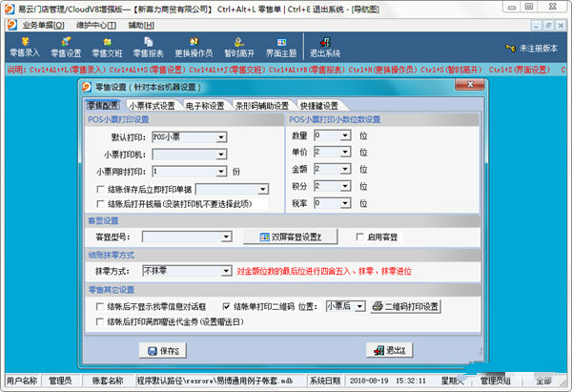Screen dimensions: 572x392
Task: Open the 维护中心[T] menu
Action: click(96, 25)
